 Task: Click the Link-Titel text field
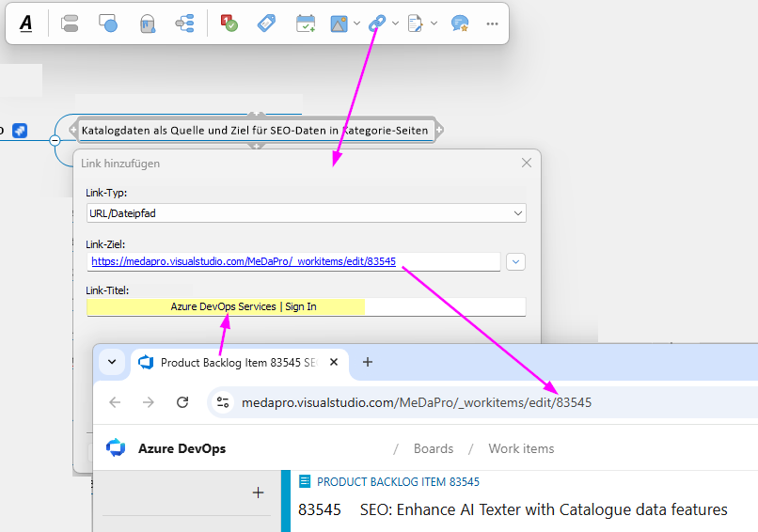click(x=306, y=306)
